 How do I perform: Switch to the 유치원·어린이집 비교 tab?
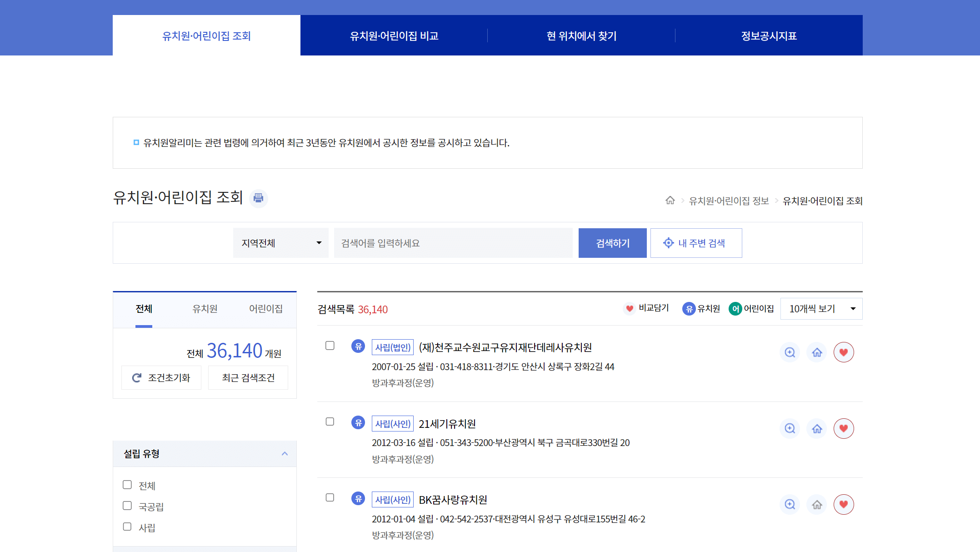pos(394,35)
